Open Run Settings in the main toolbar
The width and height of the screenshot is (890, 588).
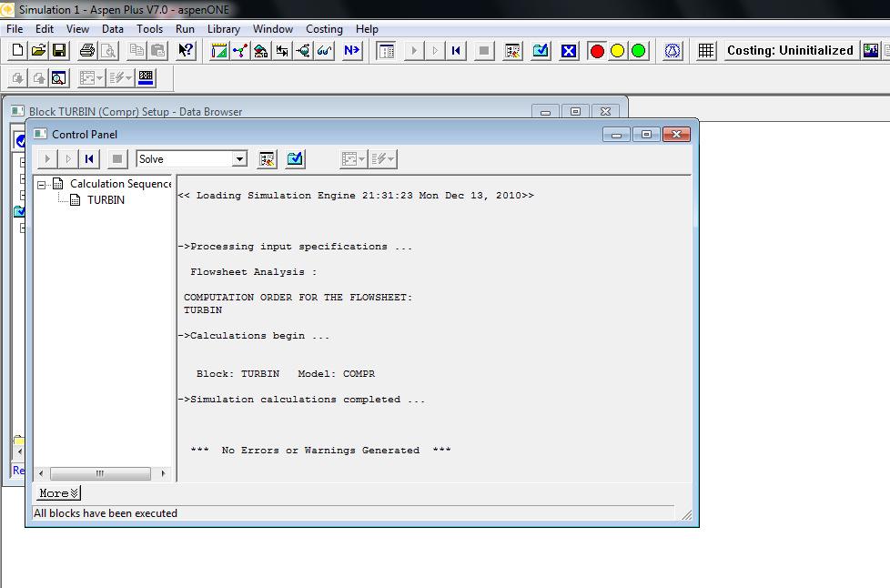512,50
